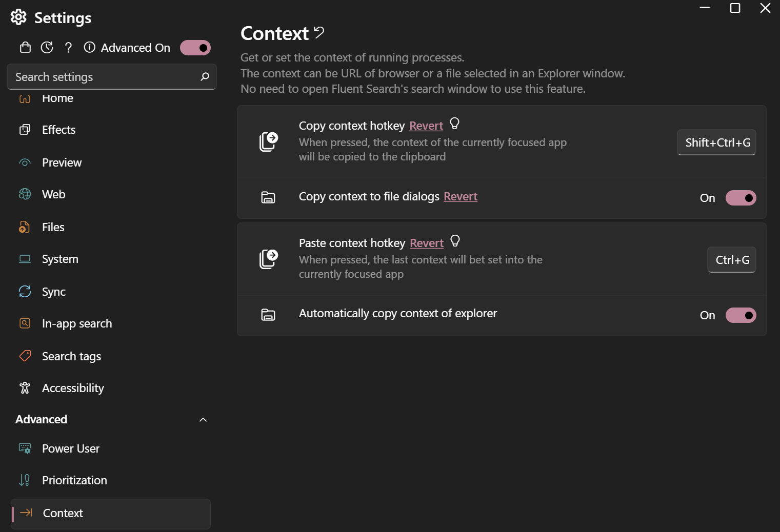Open the Copy context hotkey tip bulb
This screenshot has height=532, width=780.
point(454,124)
